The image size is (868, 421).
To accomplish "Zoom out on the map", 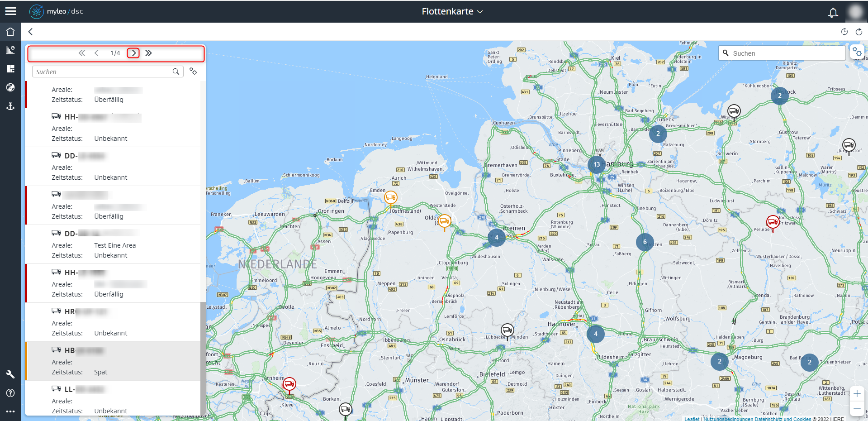I will pyautogui.click(x=857, y=409).
